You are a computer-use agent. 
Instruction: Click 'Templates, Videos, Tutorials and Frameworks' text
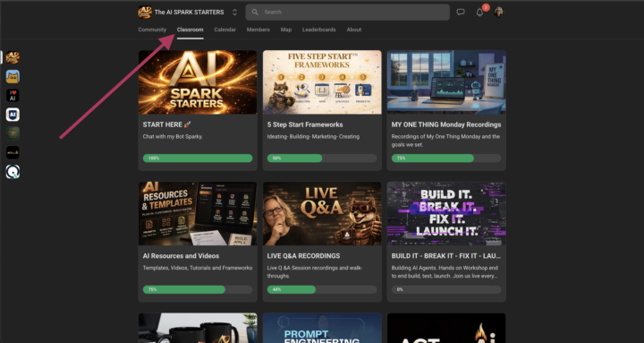[198, 268]
